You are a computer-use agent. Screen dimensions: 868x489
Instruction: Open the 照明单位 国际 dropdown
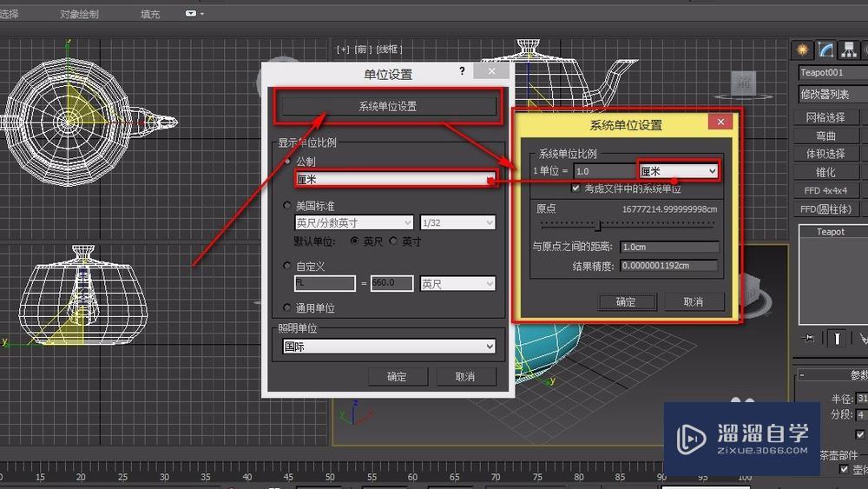click(x=389, y=347)
